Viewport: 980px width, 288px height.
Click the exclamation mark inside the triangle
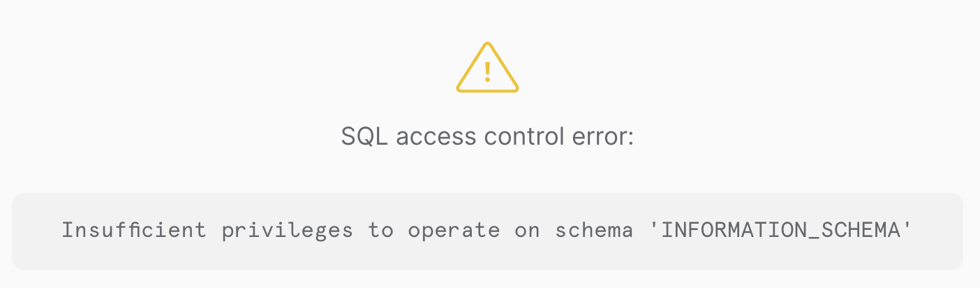(x=487, y=71)
